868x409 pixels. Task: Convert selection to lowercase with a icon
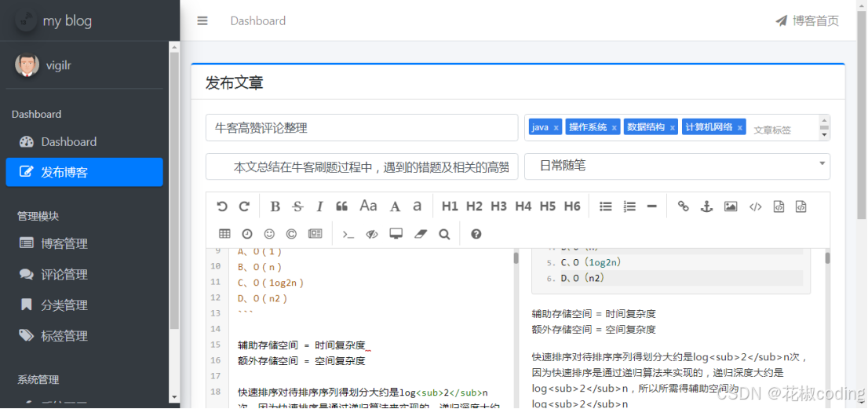(417, 206)
